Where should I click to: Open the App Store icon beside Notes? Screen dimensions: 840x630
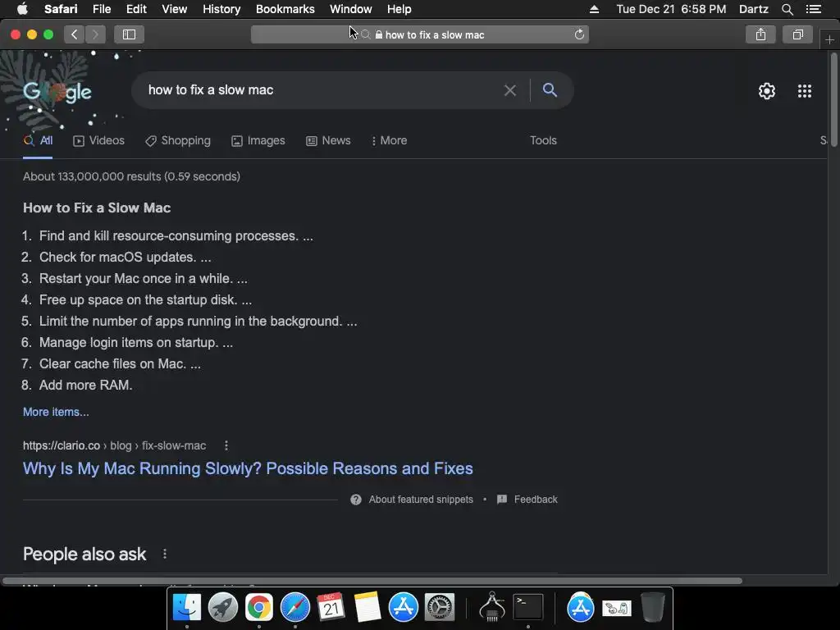[x=404, y=608]
